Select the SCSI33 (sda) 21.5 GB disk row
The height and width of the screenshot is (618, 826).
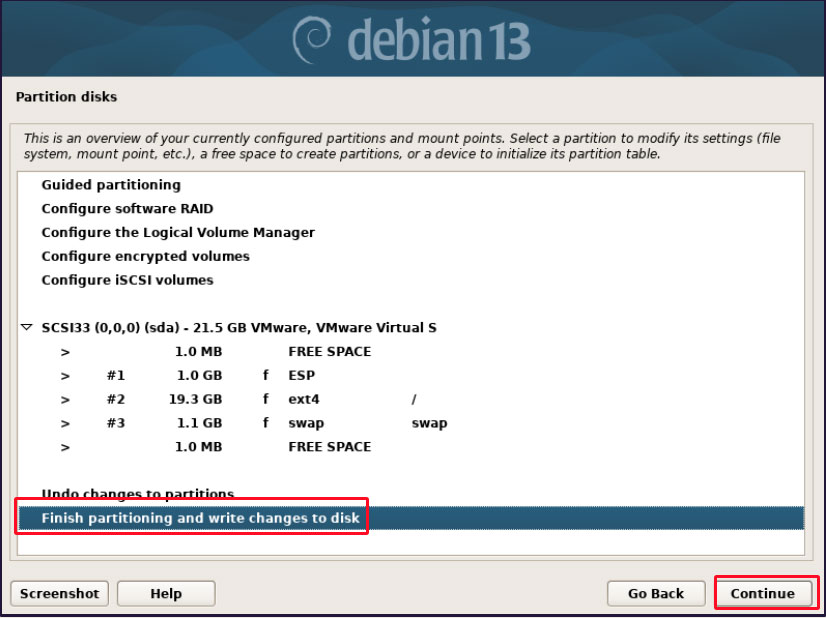coord(411,328)
